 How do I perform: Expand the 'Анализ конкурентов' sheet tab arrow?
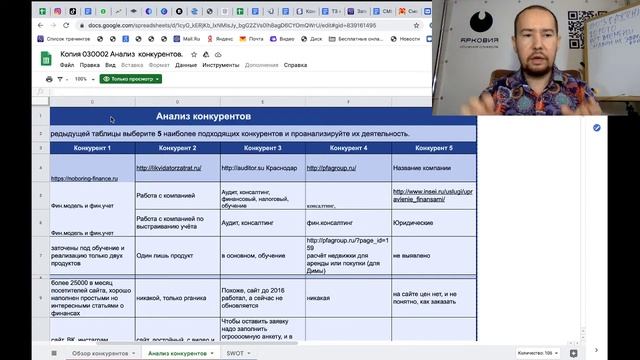point(212,353)
